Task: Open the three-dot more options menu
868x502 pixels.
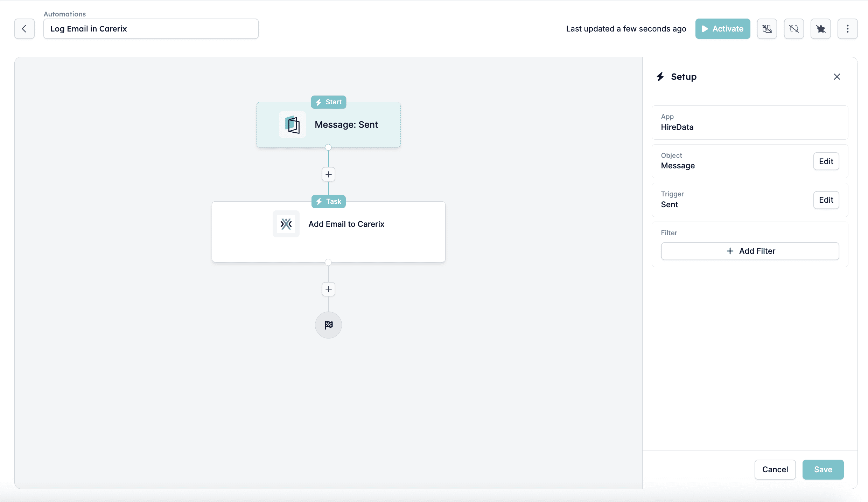Action: (847, 29)
